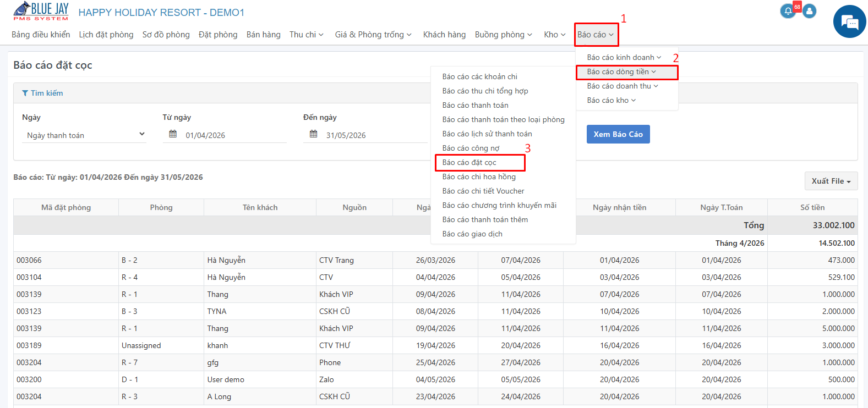Click guest name TYNA
Viewport: 868px width, 408px height.
point(217,311)
